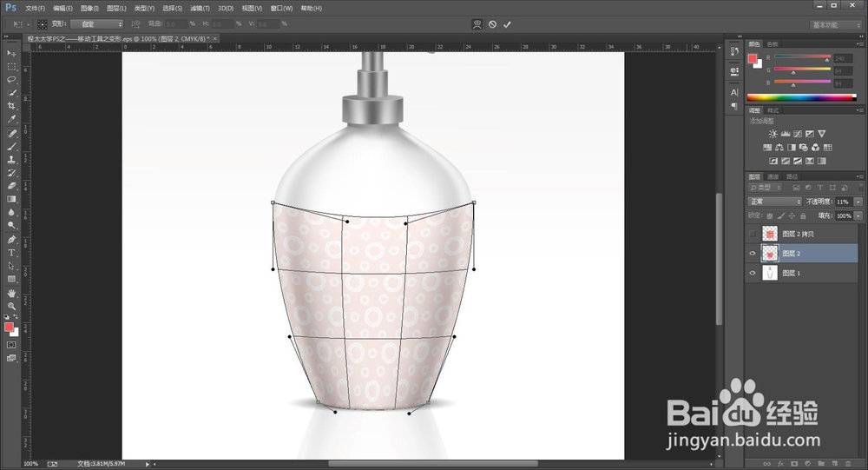Commit the warp transform with checkmark
Image resolution: width=868 pixels, height=470 pixels.
pyautogui.click(x=507, y=24)
